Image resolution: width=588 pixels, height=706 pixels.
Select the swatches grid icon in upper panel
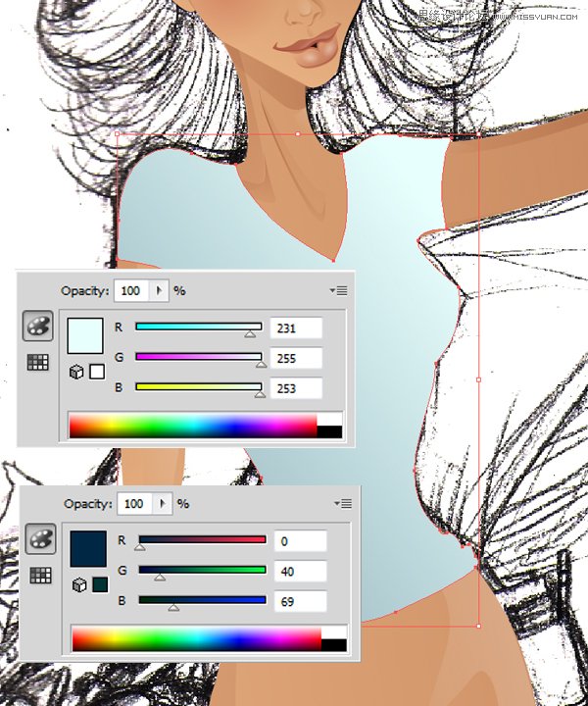38,362
